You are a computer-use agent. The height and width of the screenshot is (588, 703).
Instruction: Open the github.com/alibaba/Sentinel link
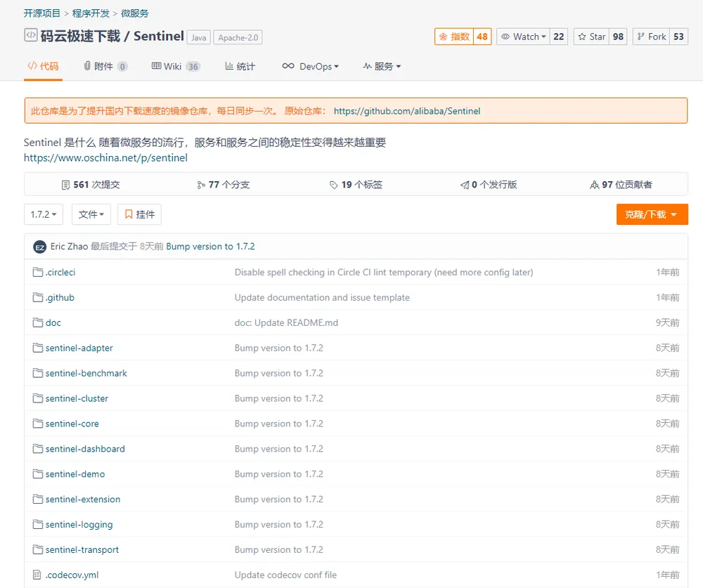[406, 111]
